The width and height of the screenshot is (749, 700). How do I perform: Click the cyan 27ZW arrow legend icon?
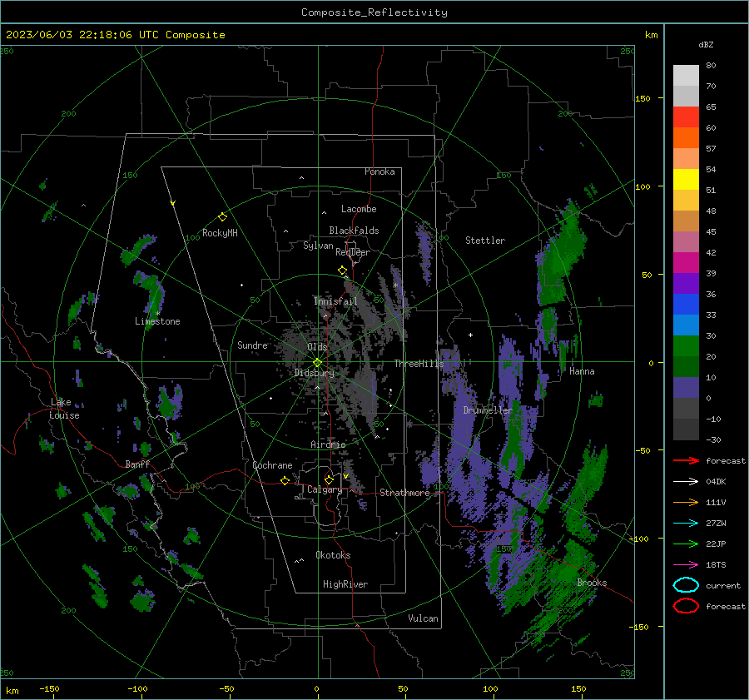point(686,524)
